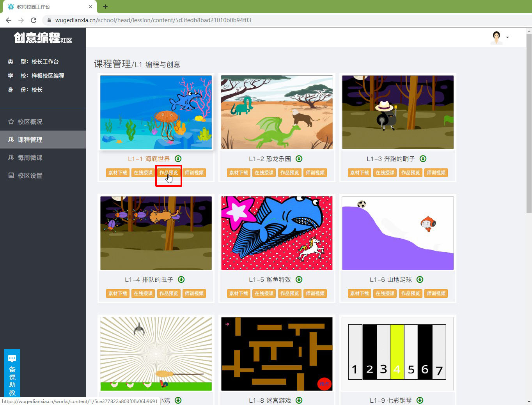The height and width of the screenshot is (405, 532).
Task: Click the download icon next to L1-6 山地足球
Action: 420,279
